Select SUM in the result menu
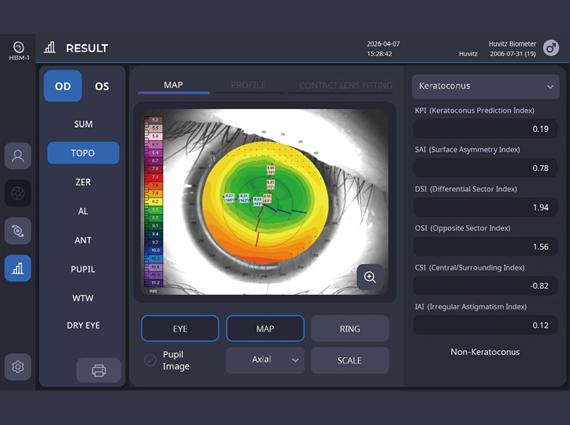Screen dimensions: 570x425 (83, 124)
